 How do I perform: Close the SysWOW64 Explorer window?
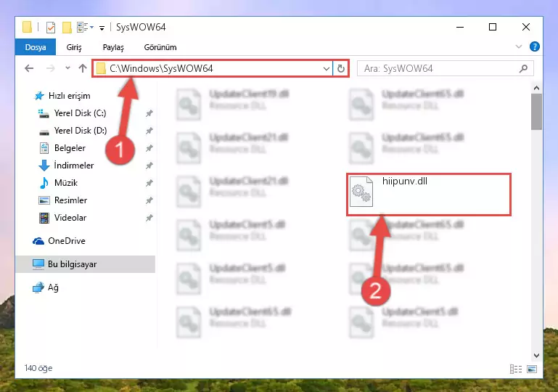click(x=525, y=27)
